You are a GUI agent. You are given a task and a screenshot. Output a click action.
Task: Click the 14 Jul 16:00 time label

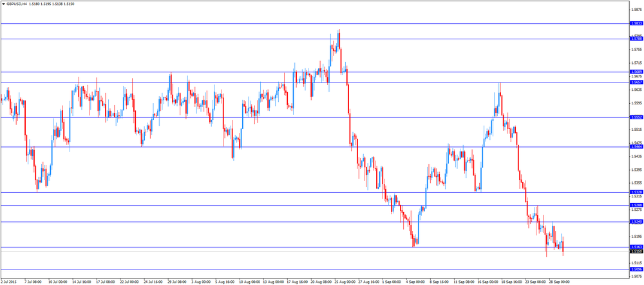coord(82,282)
